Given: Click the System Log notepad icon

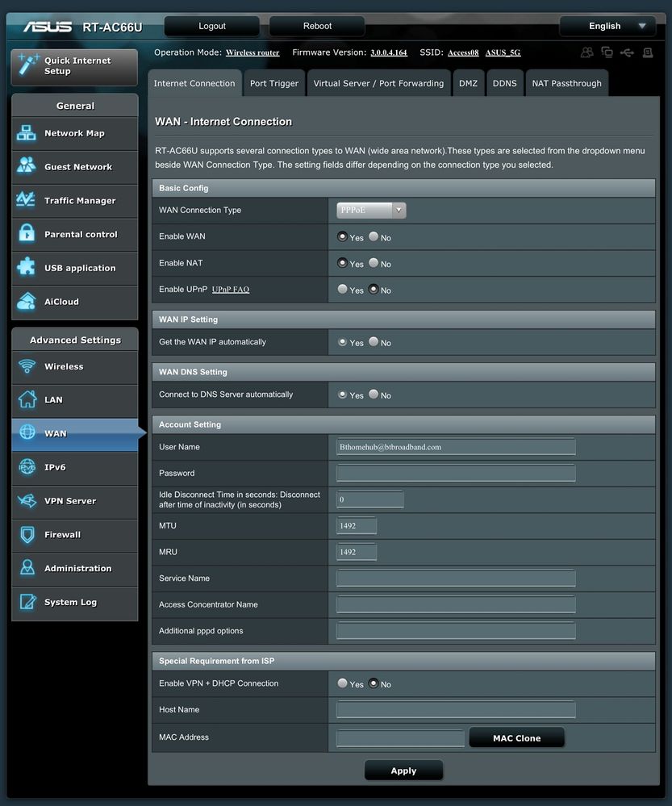Looking at the screenshot, I should 27,601.
